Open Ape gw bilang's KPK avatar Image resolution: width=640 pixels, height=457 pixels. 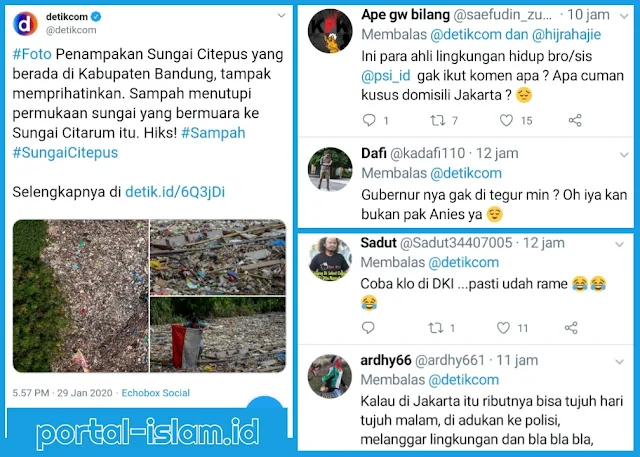(x=330, y=31)
